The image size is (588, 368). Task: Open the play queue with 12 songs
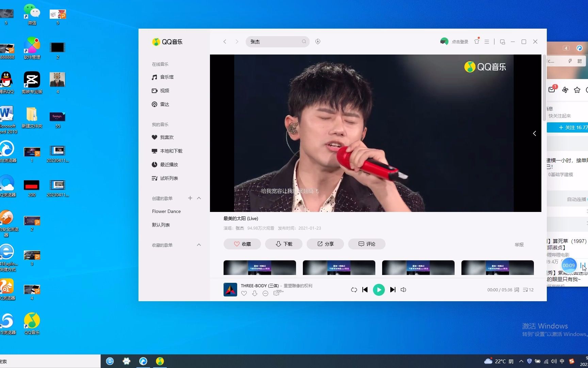(x=528, y=290)
